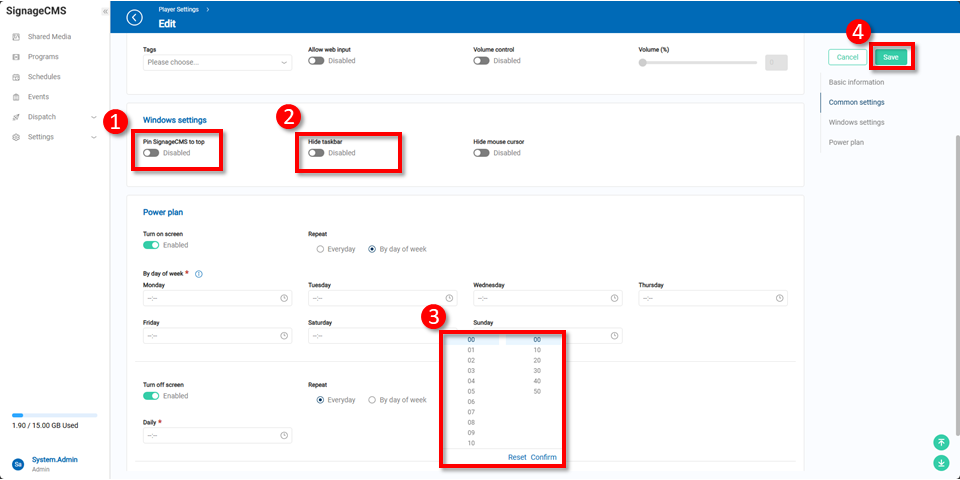Screen dimensions: 960x480
Task: Click the info icon next to By day of week
Action: [199, 273]
